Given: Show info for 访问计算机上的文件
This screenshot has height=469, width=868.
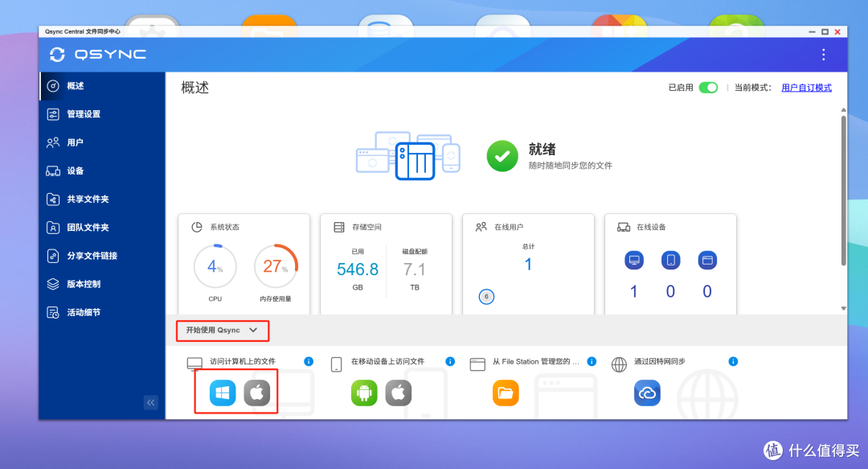Looking at the screenshot, I should [309, 361].
